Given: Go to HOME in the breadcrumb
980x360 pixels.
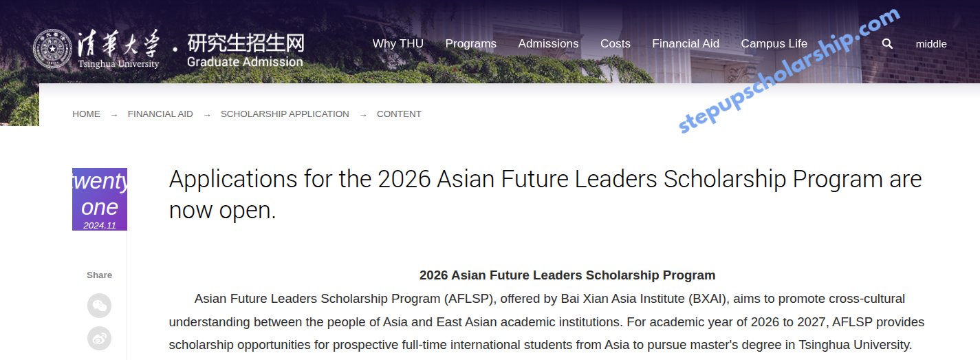Looking at the screenshot, I should [86, 114].
